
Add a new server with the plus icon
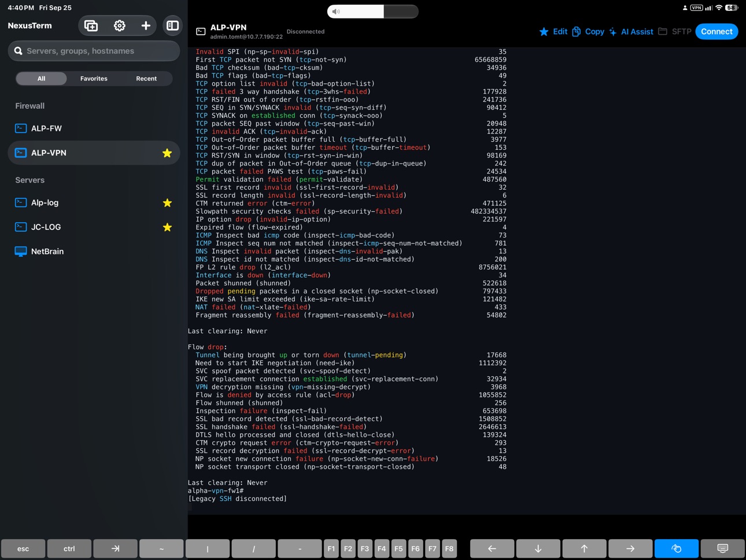click(x=146, y=25)
